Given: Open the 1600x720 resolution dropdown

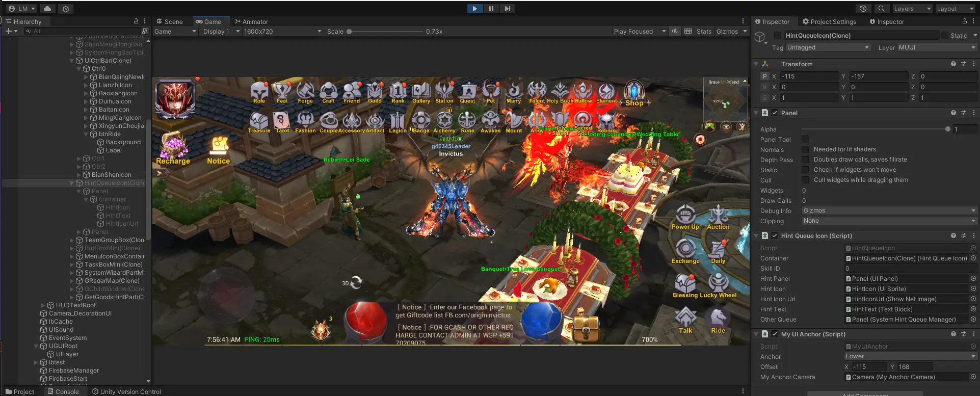Looking at the screenshot, I should pyautogui.click(x=282, y=32).
